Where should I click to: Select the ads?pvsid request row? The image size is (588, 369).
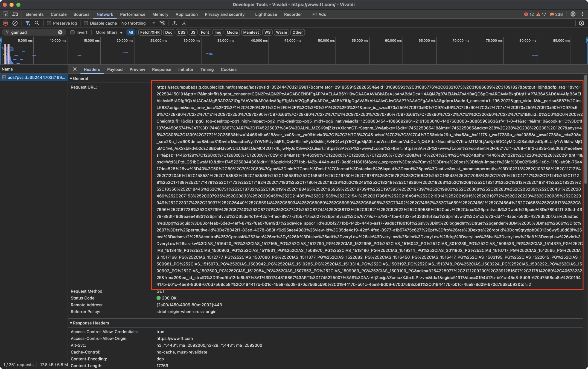click(x=34, y=78)
